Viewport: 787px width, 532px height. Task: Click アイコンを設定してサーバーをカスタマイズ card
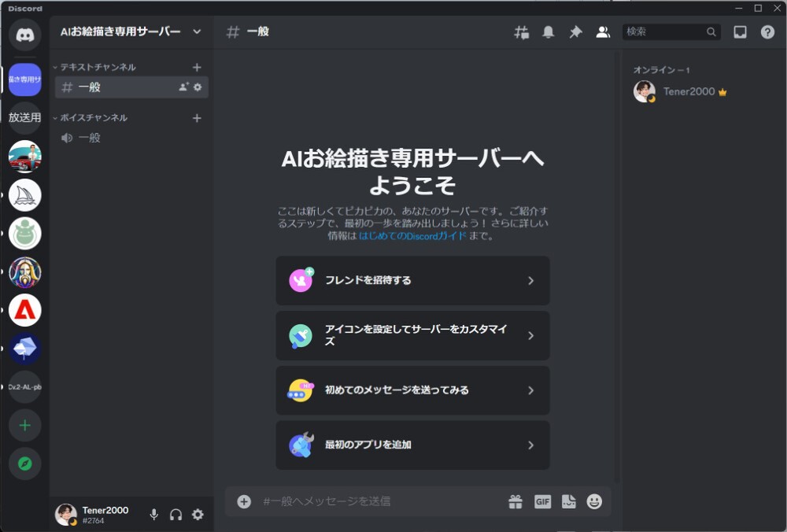[x=412, y=335]
